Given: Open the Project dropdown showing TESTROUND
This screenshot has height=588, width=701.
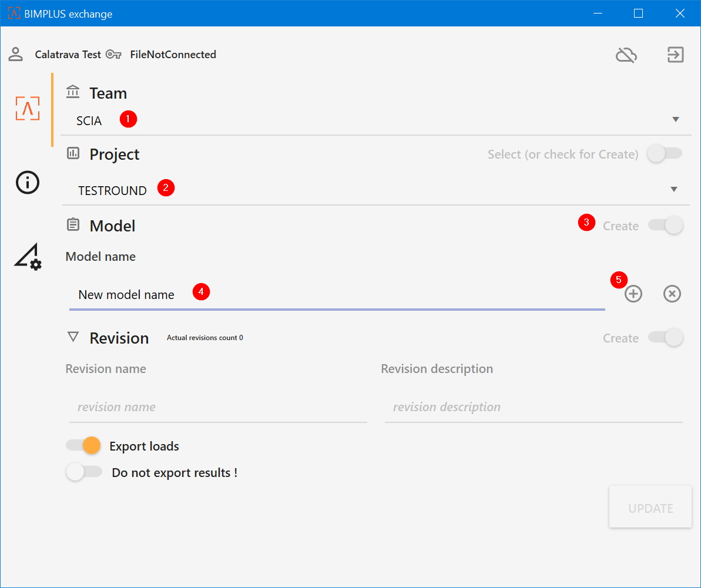Looking at the screenshot, I should [376, 190].
